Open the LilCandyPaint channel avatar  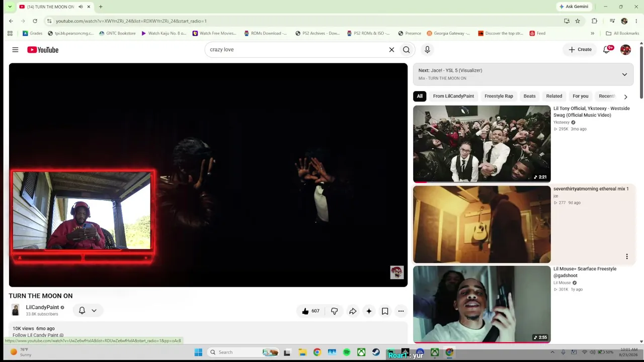[x=16, y=311]
